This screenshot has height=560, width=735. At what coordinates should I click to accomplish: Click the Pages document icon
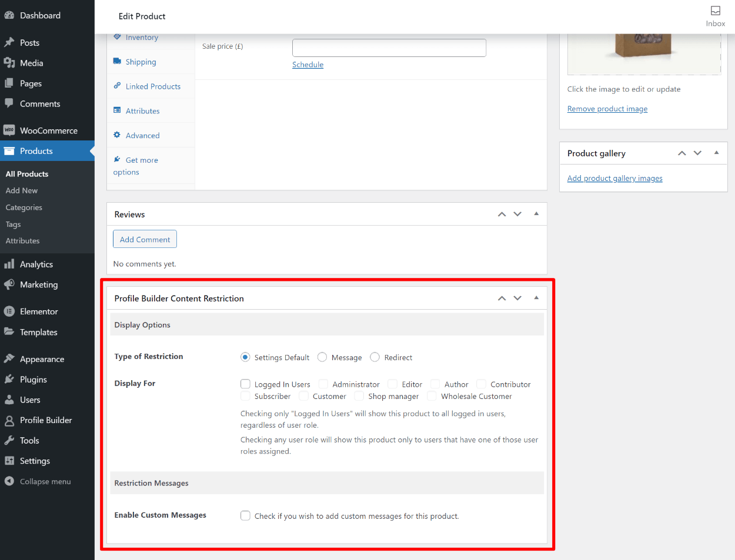point(9,83)
